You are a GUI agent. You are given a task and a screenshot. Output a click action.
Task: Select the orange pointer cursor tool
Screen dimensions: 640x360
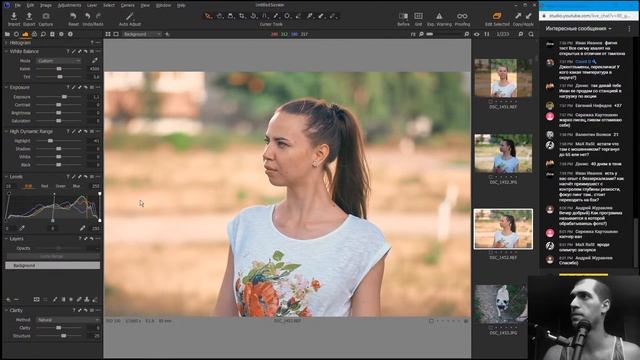(208, 16)
